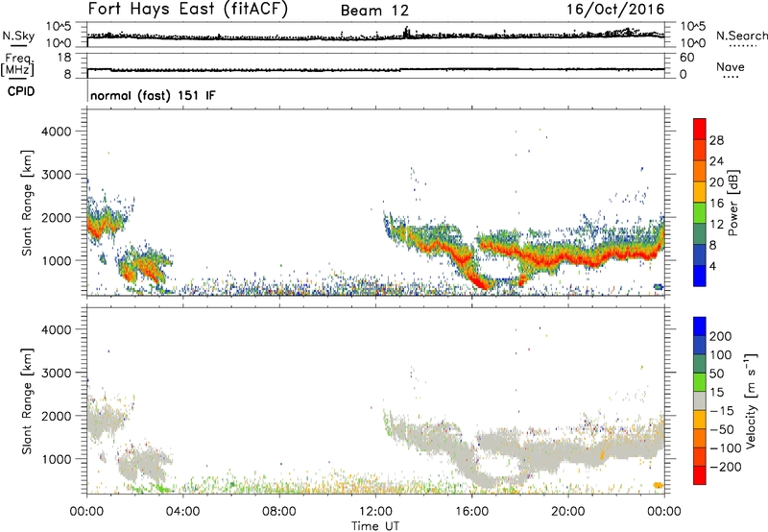The height and width of the screenshot is (532, 768).
Task: Select the 'Beam 12' label
Action: point(374,11)
